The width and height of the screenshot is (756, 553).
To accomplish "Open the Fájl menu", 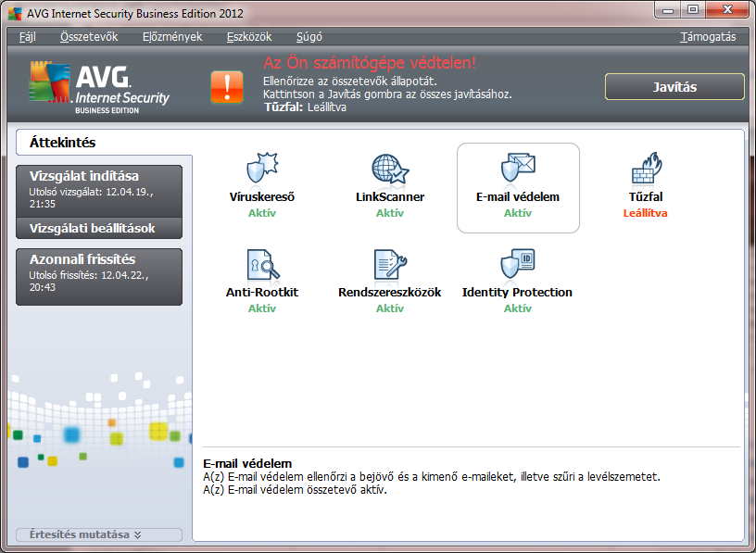I will pos(28,37).
